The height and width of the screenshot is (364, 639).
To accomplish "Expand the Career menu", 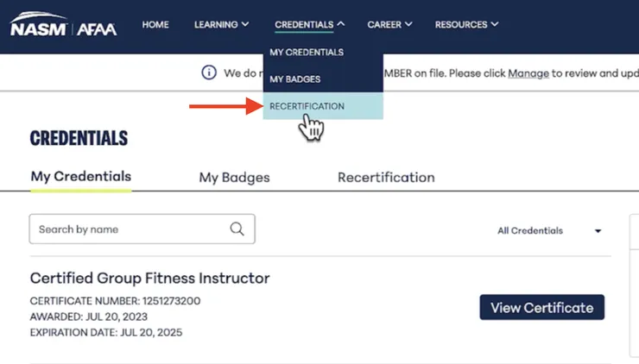I will pos(389,25).
